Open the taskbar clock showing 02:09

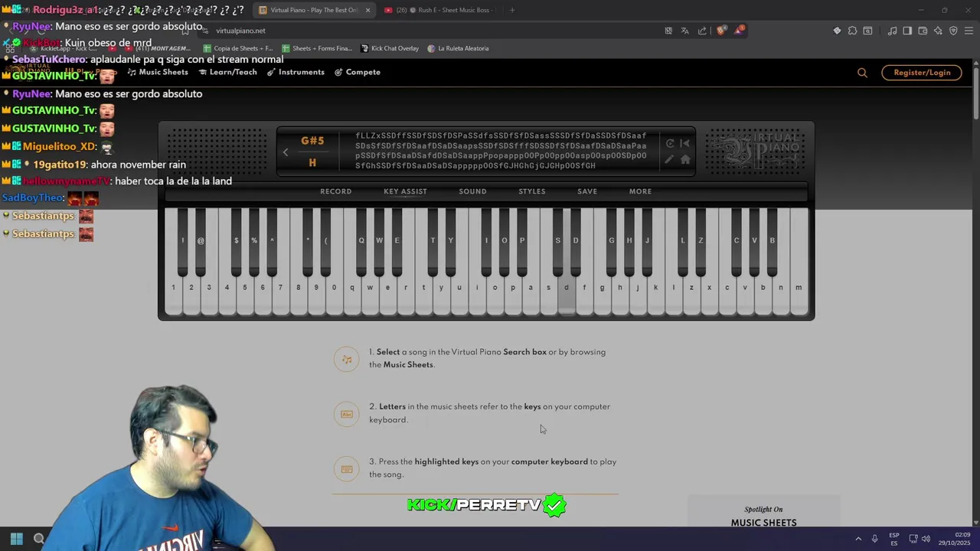(x=954, y=539)
